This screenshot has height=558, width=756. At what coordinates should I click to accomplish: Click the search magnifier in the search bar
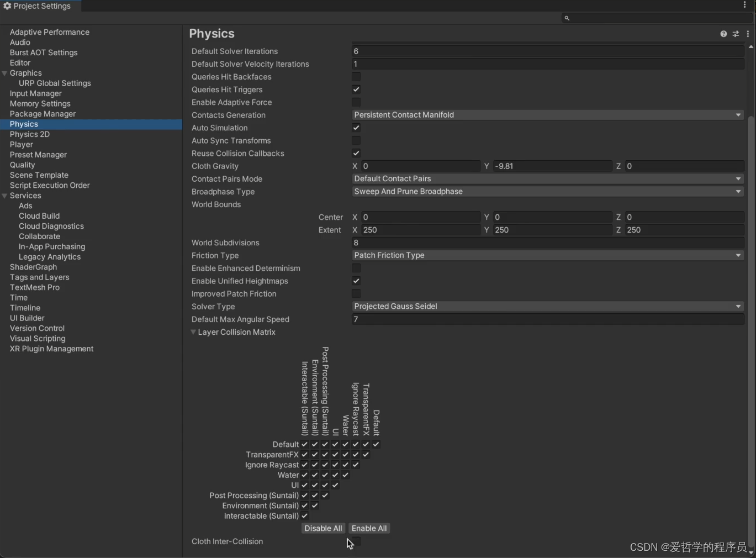tap(567, 18)
